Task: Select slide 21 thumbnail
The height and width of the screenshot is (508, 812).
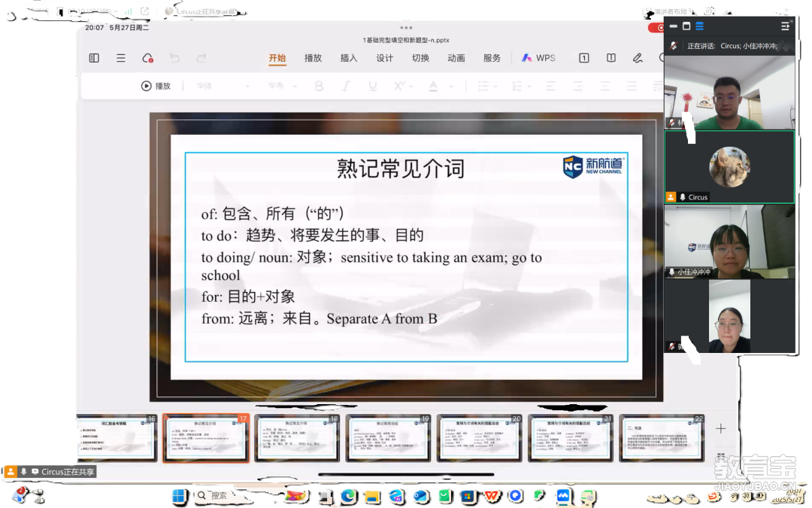Action: coord(571,438)
